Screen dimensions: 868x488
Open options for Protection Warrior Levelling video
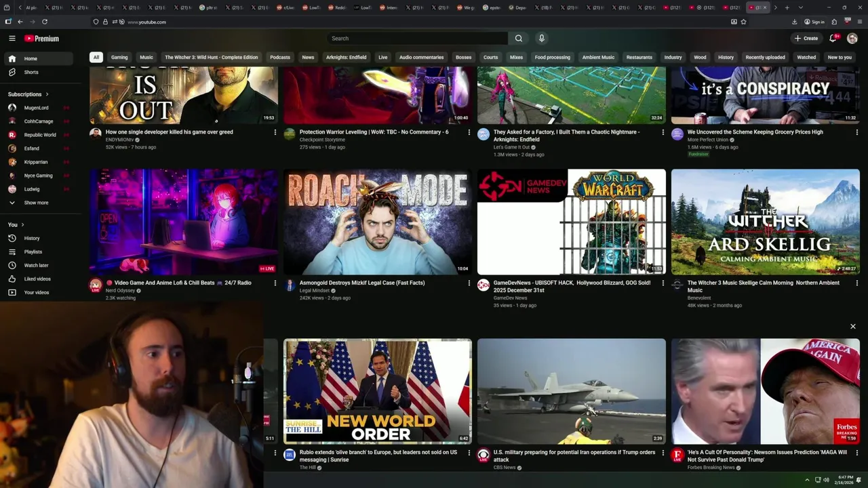[x=469, y=132]
